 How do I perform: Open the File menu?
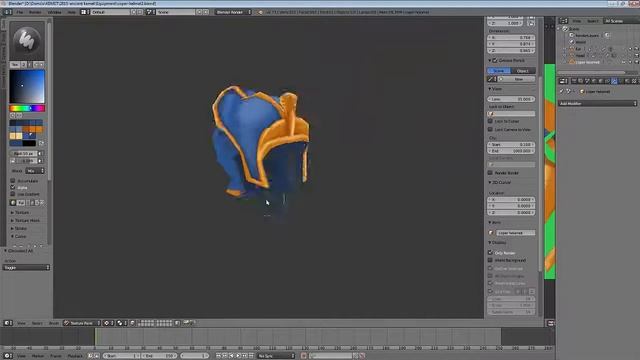point(20,12)
